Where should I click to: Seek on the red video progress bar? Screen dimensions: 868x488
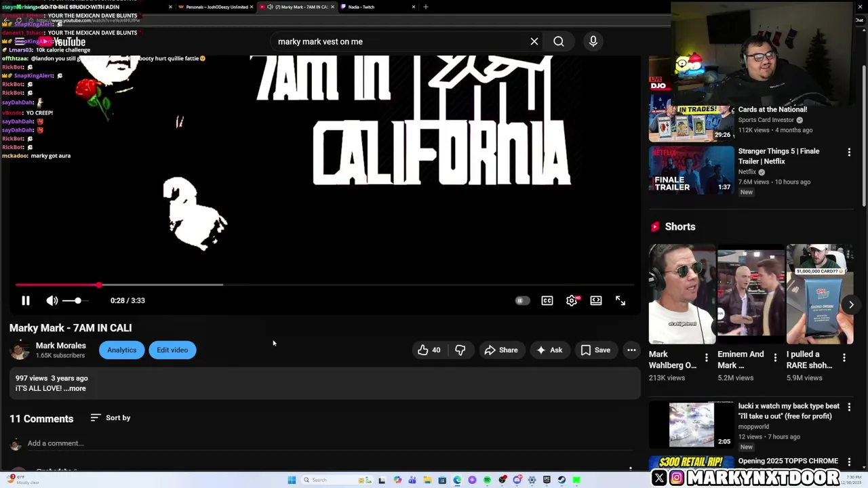(x=325, y=285)
